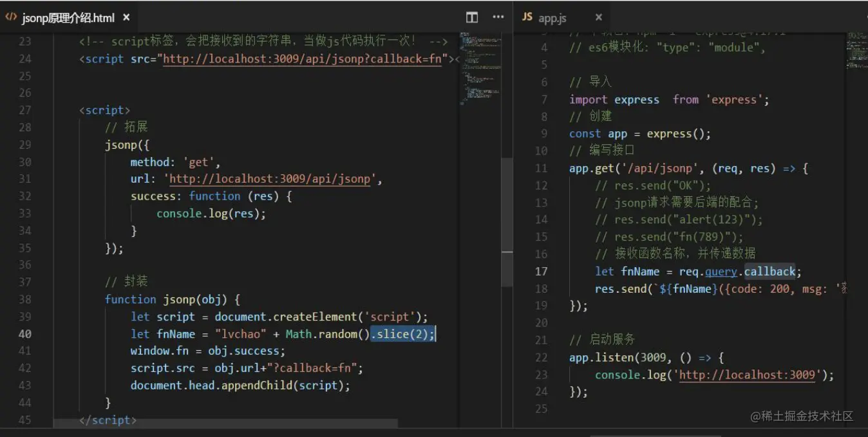Click the '// 启动服务' comment
This screenshot has width=868, height=437.
(x=602, y=340)
